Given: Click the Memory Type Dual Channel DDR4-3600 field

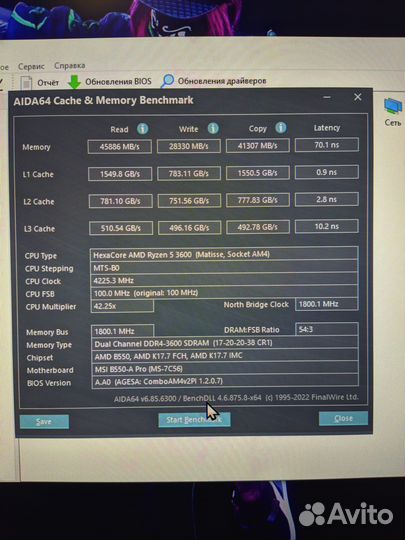Looking at the screenshot, I should [x=225, y=343].
